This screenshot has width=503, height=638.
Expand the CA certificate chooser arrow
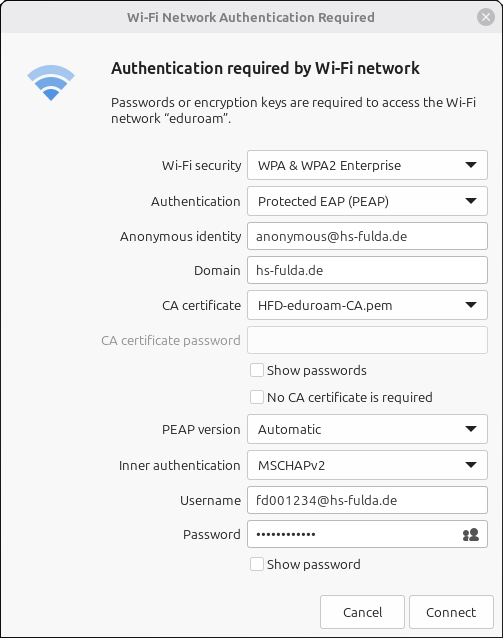coord(471,305)
